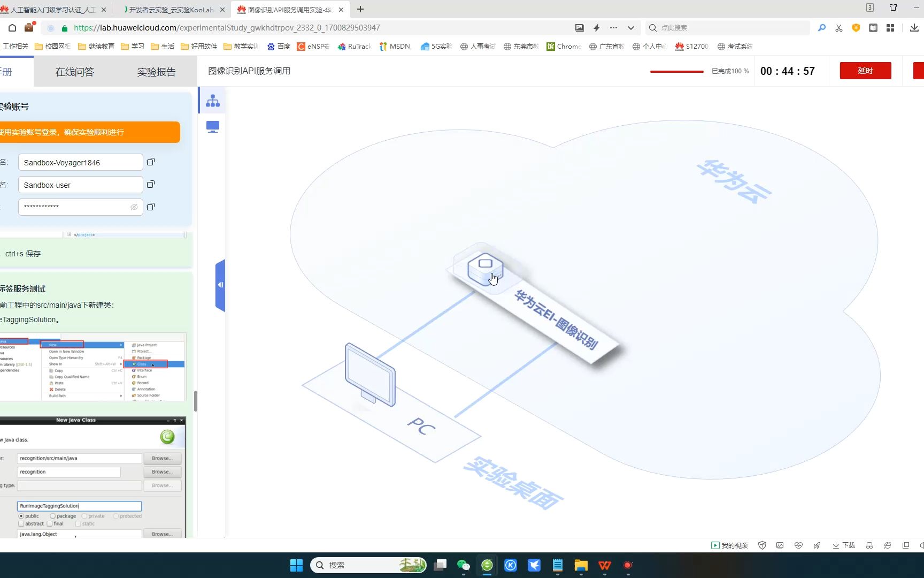Click the blue magnifier search icon
Viewport: 924px width, 578px height.
(x=822, y=28)
